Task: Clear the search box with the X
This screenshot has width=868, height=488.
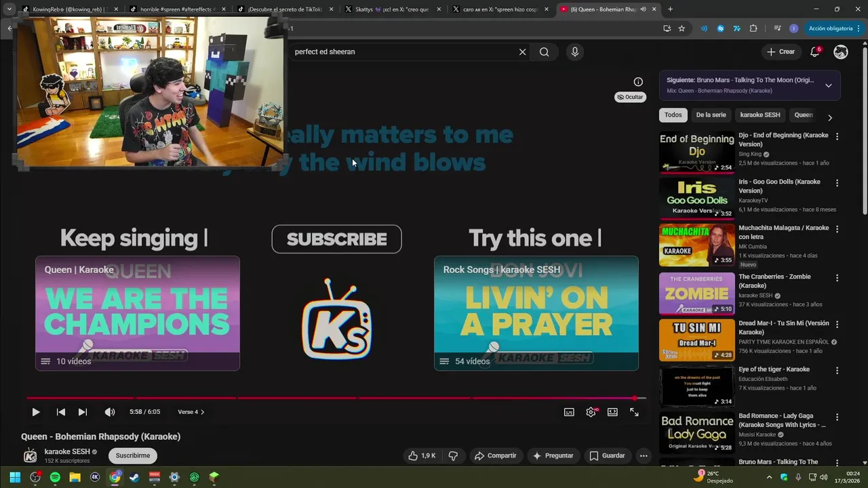Action: pyautogui.click(x=522, y=52)
